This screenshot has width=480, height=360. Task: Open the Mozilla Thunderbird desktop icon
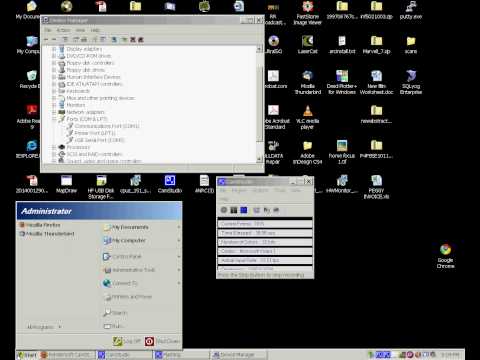point(307,82)
